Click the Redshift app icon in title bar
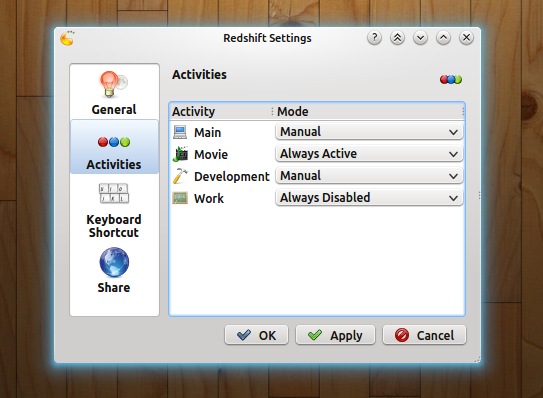Image resolution: width=543 pixels, height=398 pixels. coord(67,38)
